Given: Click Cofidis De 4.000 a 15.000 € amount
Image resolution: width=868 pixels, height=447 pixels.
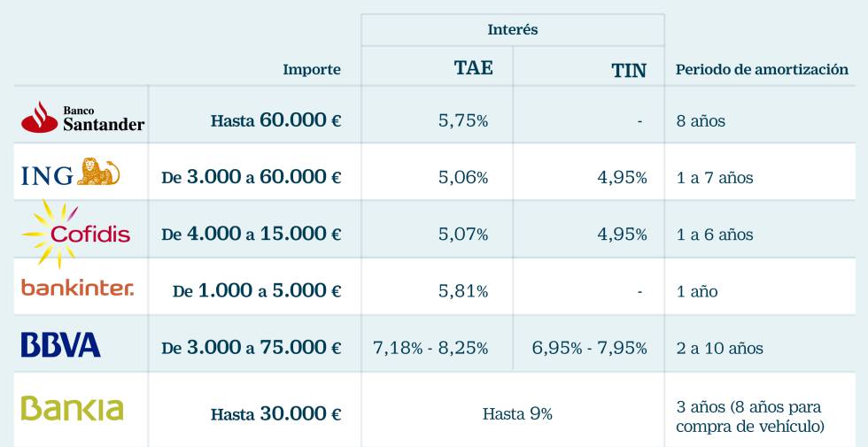Looking at the screenshot, I should pyautogui.click(x=251, y=234).
